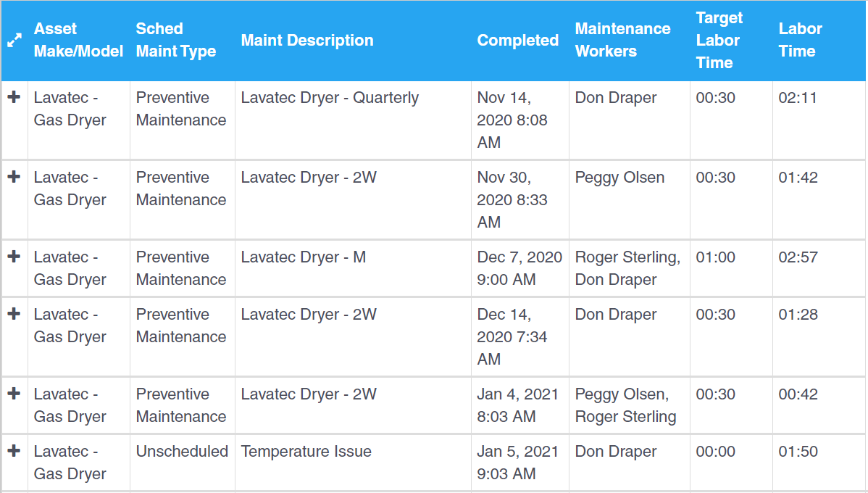Expand the Lavatec Dryer - Quarterly row
Screen dimensions: 868x493
(14, 97)
